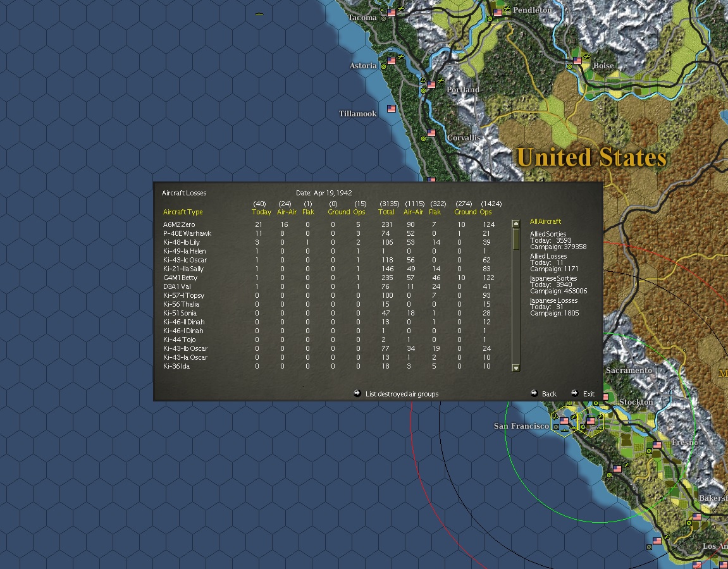Image resolution: width=728 pixels, height=569 pixels.
Task: Click the San Francisco city label
Action: (x=521, y=426)
